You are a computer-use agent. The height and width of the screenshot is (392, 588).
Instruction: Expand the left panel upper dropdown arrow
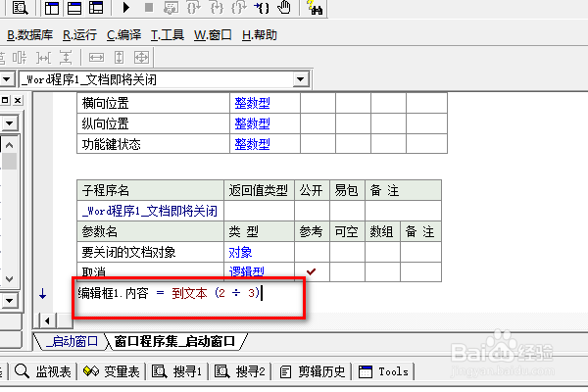point(10,122)
